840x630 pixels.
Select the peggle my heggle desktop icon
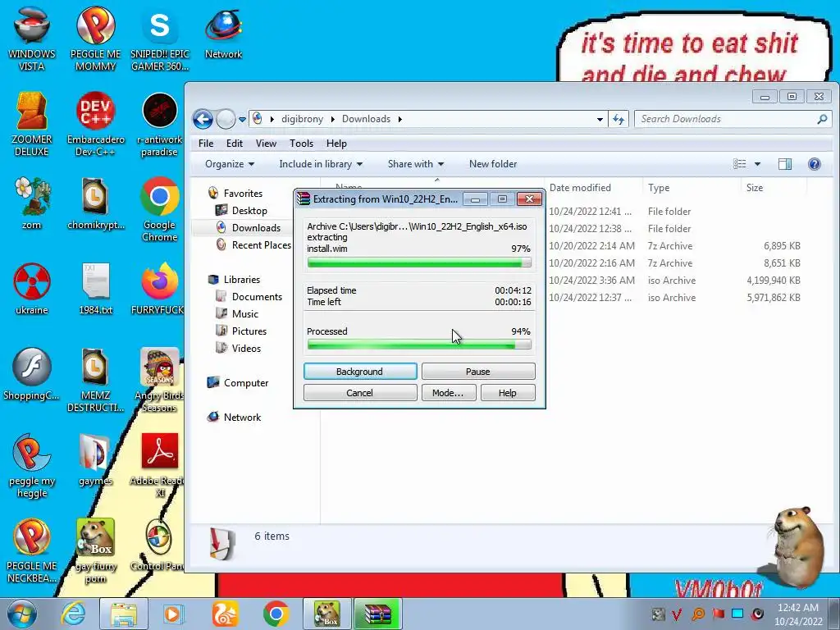coord(32,465)
